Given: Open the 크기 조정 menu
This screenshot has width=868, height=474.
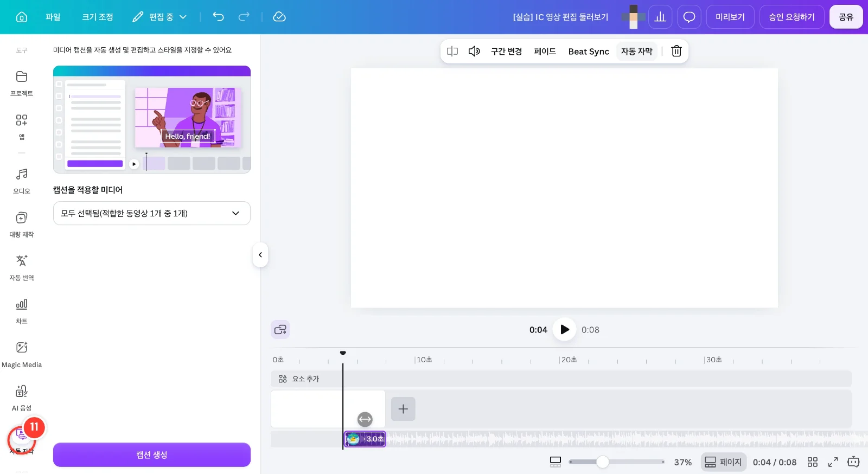Looking at the screenshot, I should (x=98, y=17).
